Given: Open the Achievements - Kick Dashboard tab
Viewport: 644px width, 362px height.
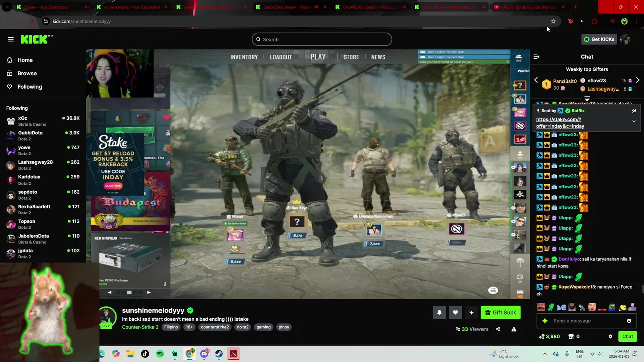Looking at the screenshot, I should point(132,7).
